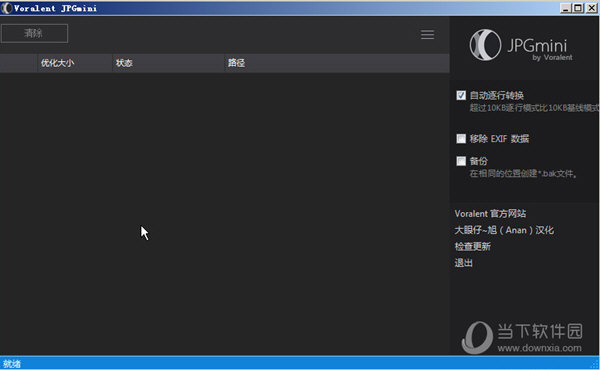The height and width of the screenshot is (370, 600).
Task: Click the 退出 exit link
Action: pyautogui.click(x=463, y=263)
